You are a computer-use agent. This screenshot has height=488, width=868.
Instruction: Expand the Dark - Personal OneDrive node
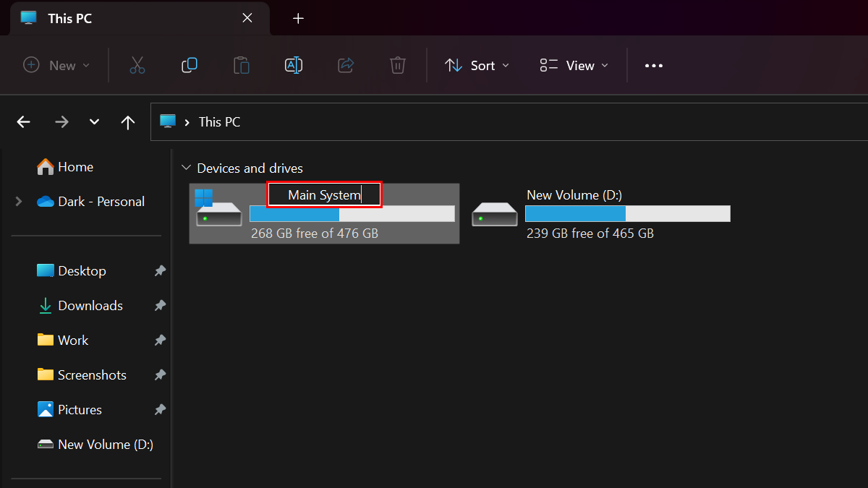point(19,202)
